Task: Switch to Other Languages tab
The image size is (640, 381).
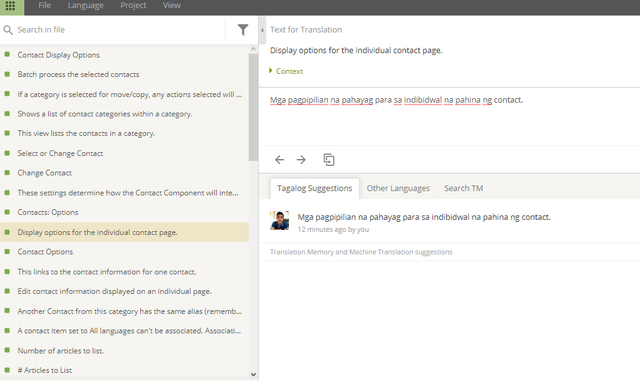Action: [398, 188]
